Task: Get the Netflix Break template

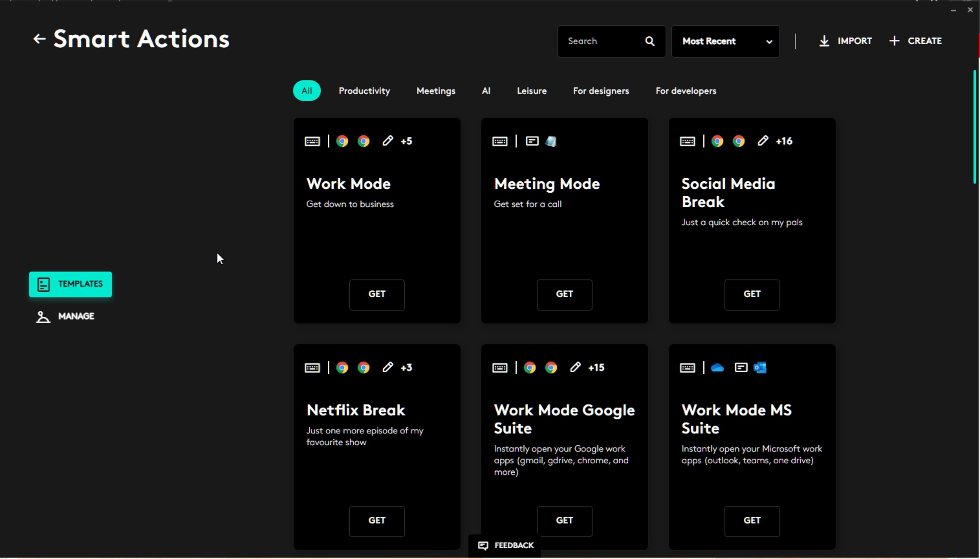Action: pos(377,521)
